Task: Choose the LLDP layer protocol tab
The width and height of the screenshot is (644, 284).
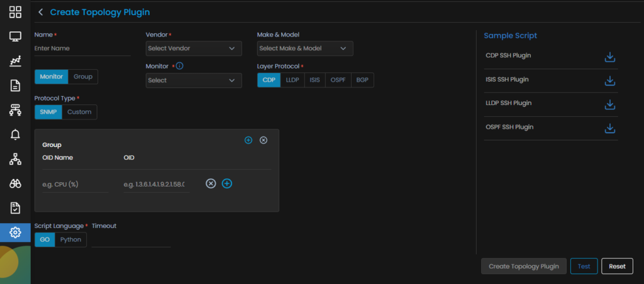Action: tap(292, 80)
